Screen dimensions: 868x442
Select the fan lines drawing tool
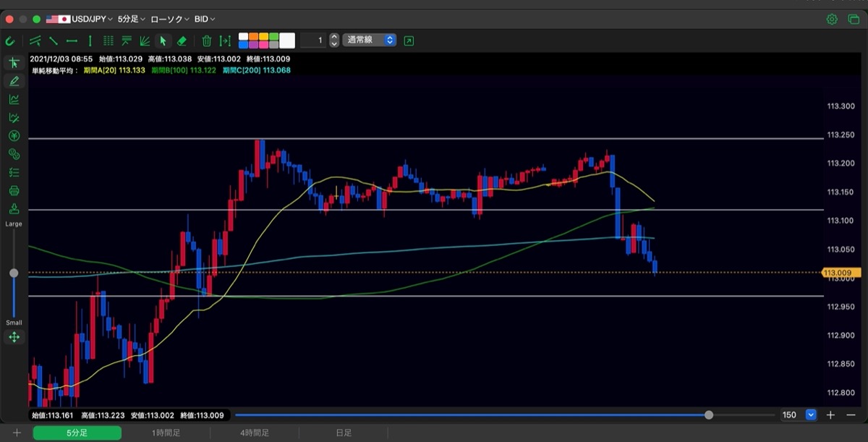coord(145,41)
